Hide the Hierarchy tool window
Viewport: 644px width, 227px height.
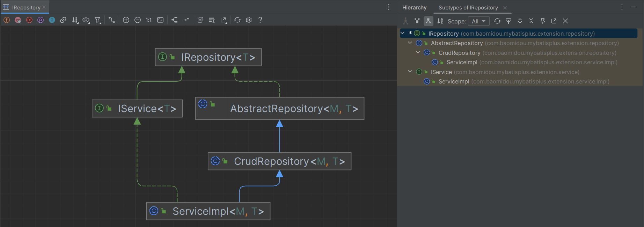click(x=634, y=7)
